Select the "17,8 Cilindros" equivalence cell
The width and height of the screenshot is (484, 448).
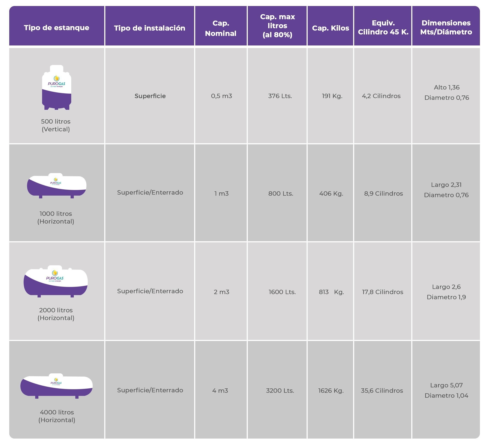[x=382, y=292]
